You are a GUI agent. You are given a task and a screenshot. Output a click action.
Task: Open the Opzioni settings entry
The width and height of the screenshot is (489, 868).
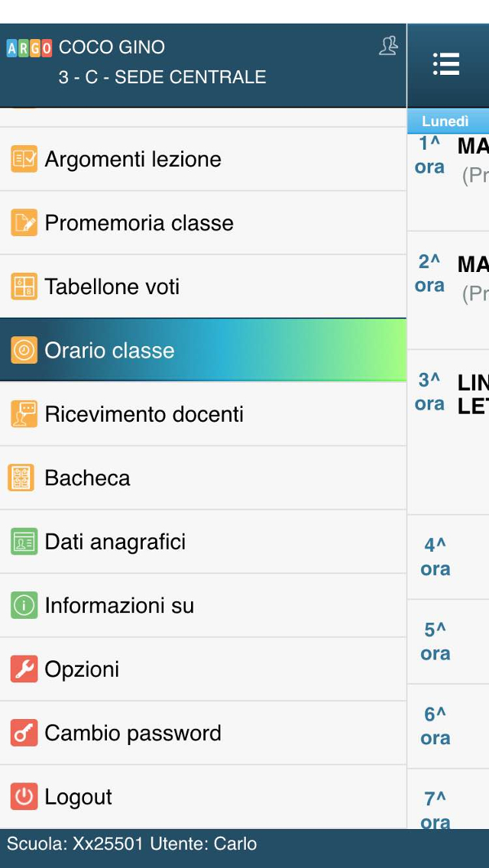coord(82,669)
